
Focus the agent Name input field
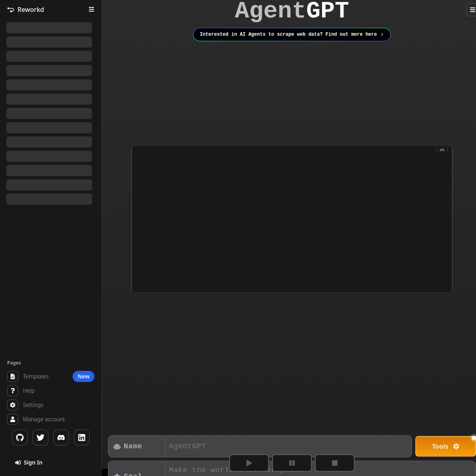pyautogui.click(x=288, y=446)
